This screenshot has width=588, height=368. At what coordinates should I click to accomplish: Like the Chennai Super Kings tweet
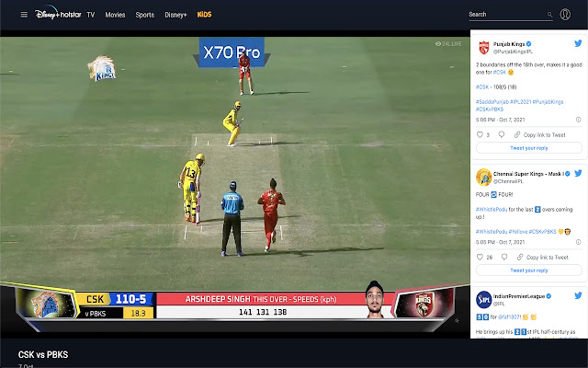point(480,257)
